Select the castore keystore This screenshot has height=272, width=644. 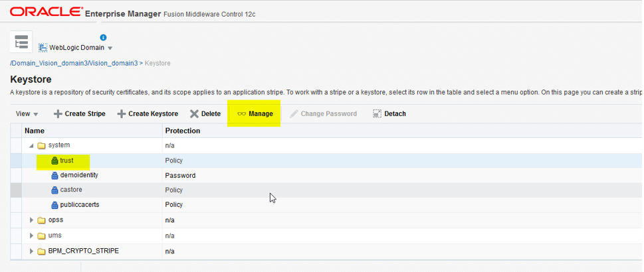coord(71,190)
